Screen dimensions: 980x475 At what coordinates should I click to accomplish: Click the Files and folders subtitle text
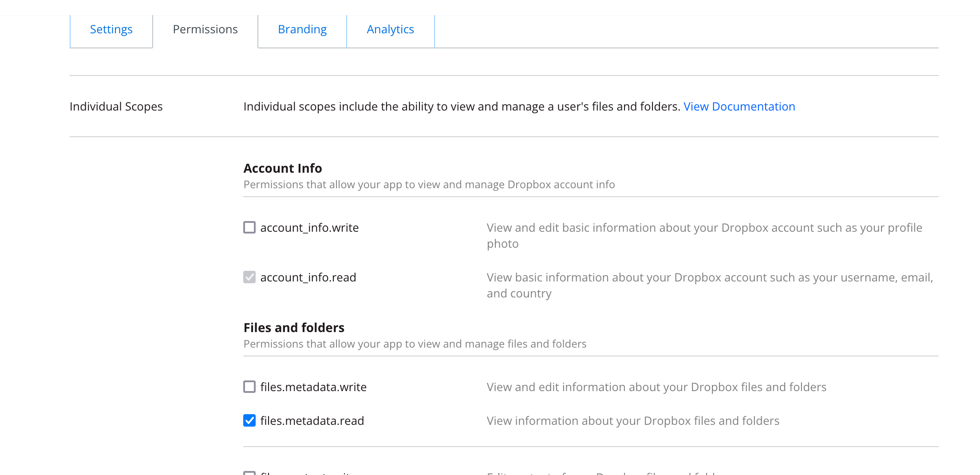click(415, 344)
